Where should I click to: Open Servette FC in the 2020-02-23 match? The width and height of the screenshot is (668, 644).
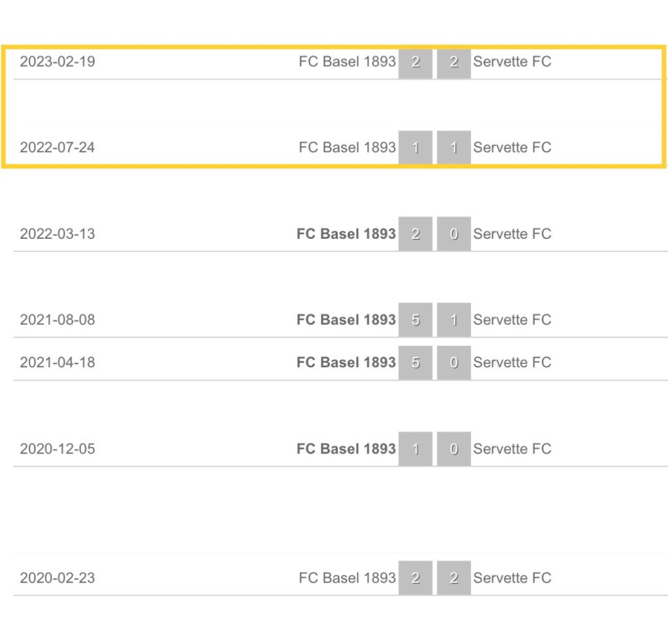[x=512, y=577]
